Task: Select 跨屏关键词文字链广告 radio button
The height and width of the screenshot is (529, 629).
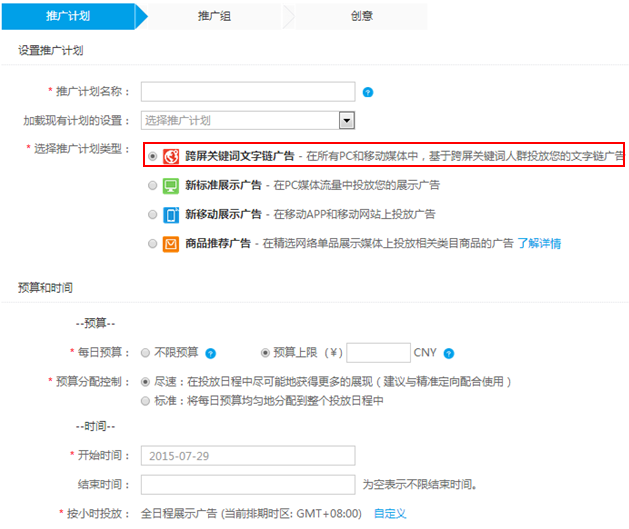Action: pos(152,156)
